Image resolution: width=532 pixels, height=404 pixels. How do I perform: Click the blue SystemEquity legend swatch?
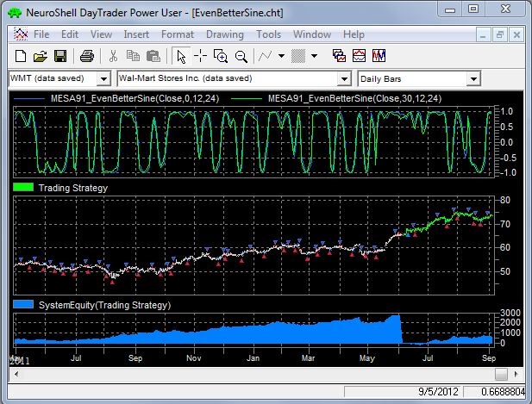(x=22, y=305)
